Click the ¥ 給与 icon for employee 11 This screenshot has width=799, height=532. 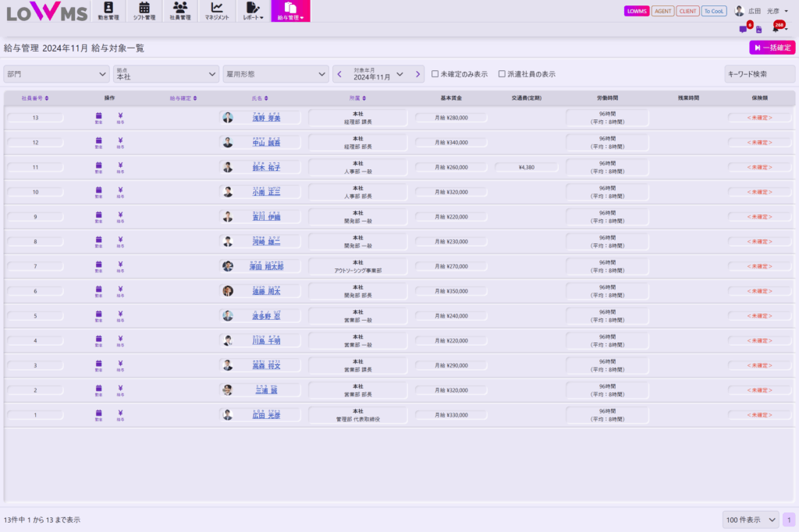120,167
